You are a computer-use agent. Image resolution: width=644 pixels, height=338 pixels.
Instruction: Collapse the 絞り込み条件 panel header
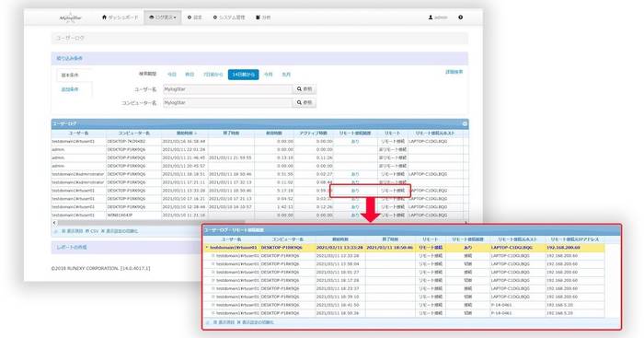(x=259, y=58)
